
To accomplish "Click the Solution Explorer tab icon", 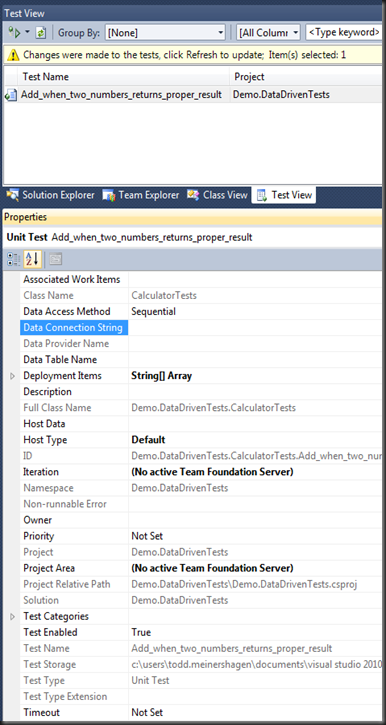I will coord(12,195).
